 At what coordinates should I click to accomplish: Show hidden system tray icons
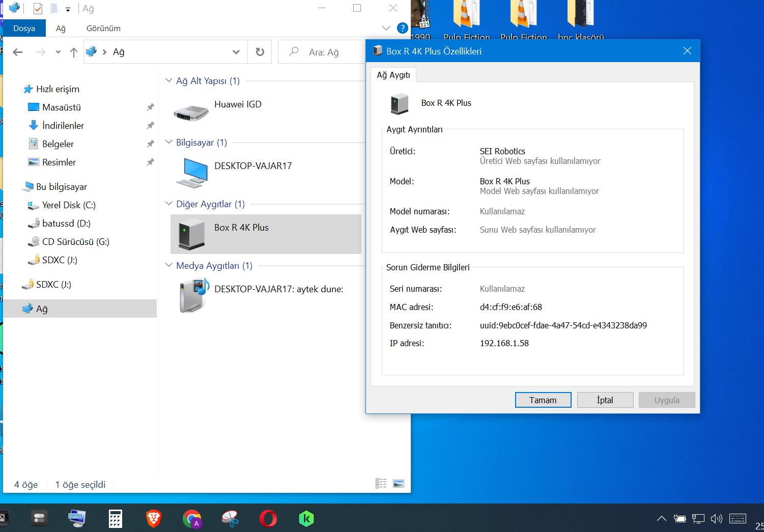click(661, 519)
